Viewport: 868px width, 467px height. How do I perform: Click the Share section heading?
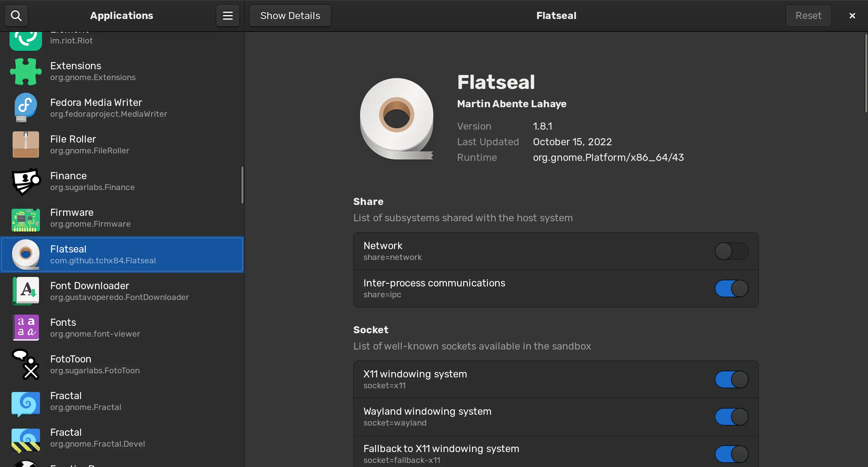[x=368, y=202]
